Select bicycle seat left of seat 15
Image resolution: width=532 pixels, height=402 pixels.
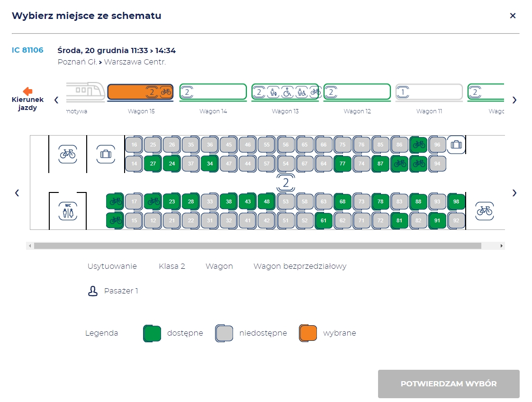click(115, 220)
